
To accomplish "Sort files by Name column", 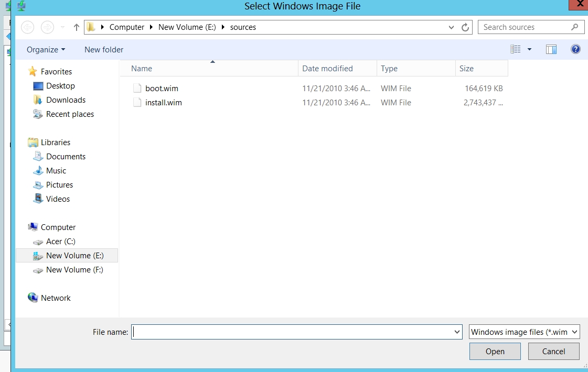I will click(209, 69).
